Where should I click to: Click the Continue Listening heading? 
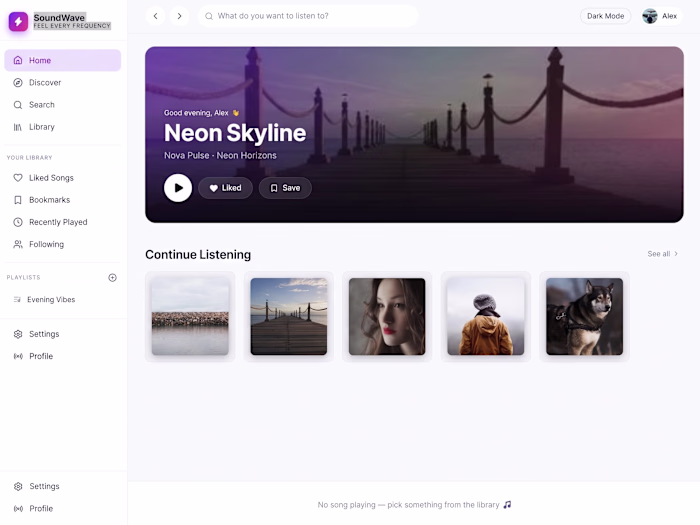(198, 254)
